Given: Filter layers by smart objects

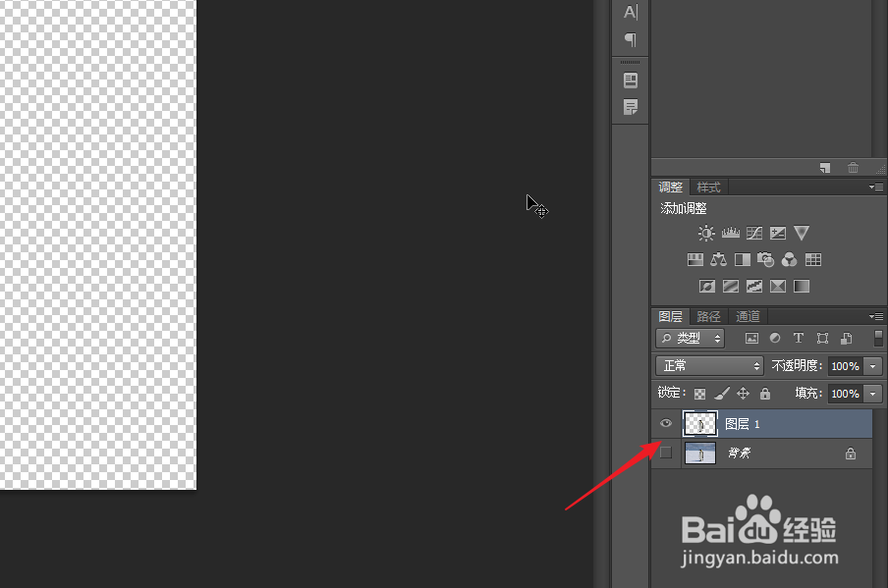Looking at the screenshot, I should [846, 339].
